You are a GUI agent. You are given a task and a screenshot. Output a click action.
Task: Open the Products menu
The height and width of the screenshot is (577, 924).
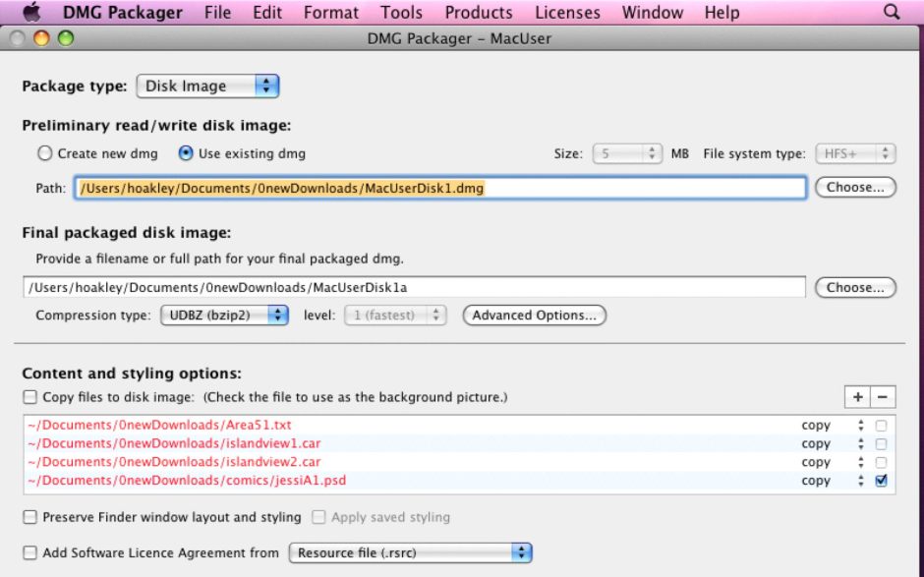coord(479,13)
